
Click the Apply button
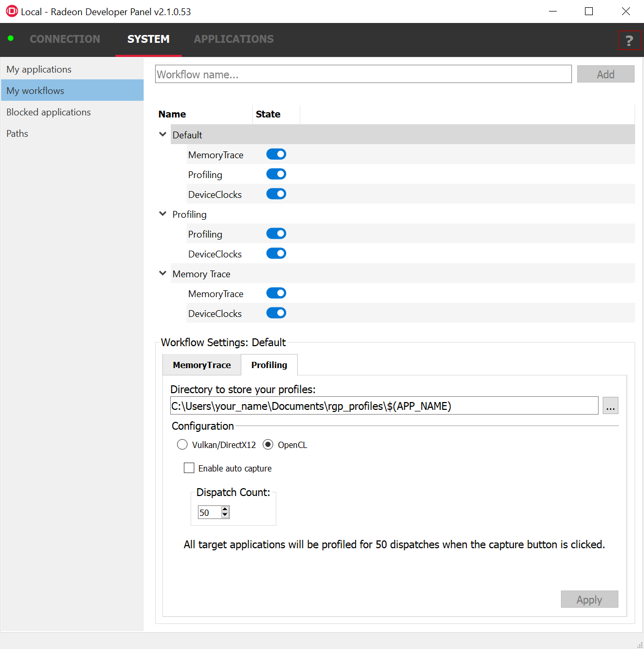589,599
